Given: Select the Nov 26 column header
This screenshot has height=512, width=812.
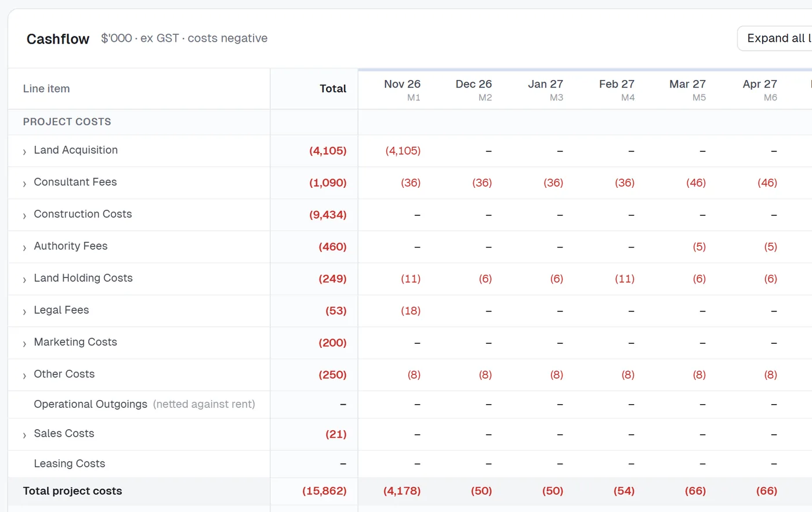Looking at the screenshot, I should click(x=402, y=89).
